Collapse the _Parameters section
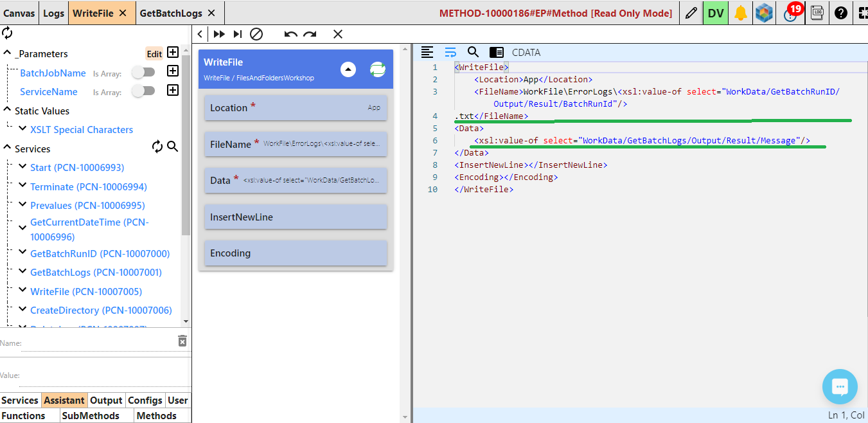 click(8, 53)
